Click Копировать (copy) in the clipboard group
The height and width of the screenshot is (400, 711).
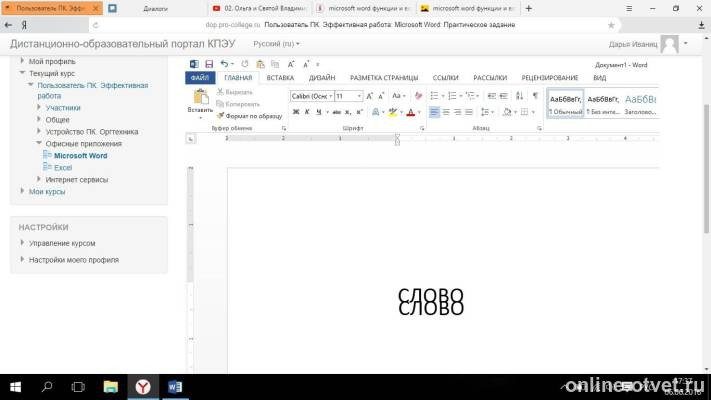238,104
